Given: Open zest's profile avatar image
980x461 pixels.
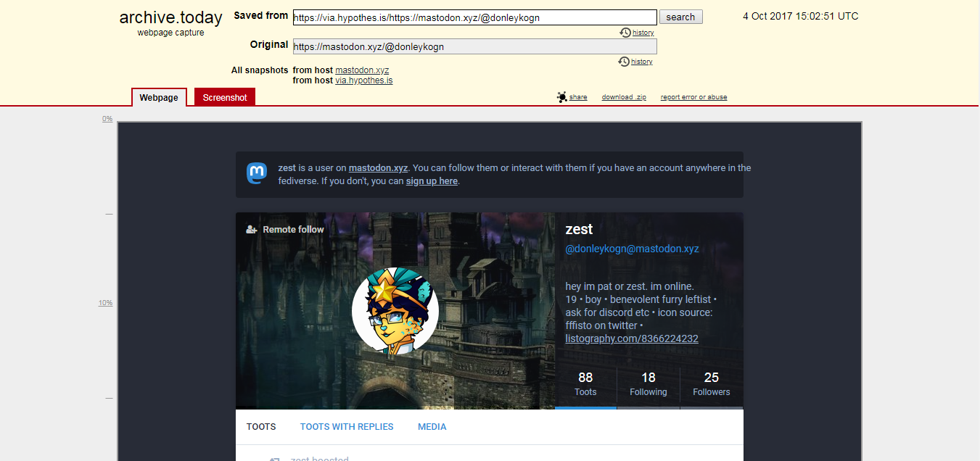Looking at the screenshot, I should [x=395, y=311].
